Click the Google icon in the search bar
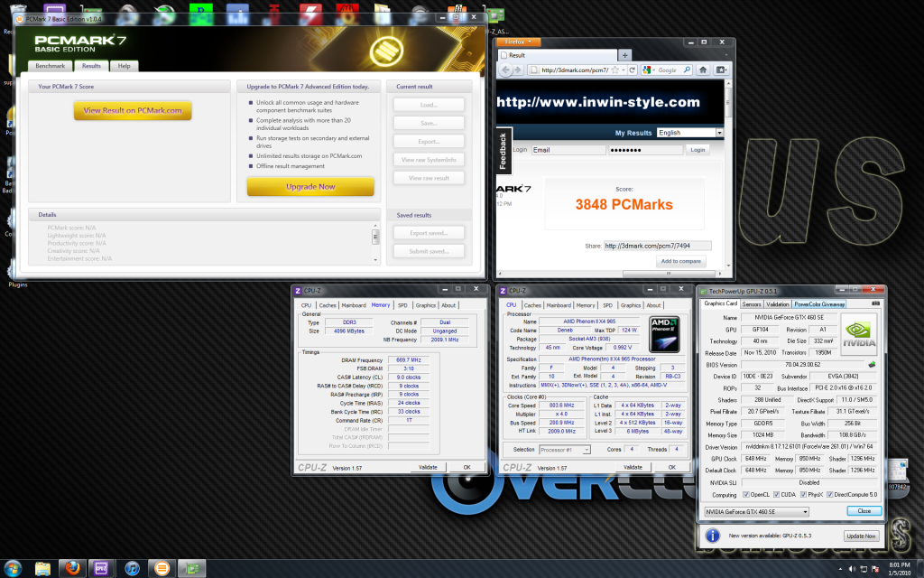The height and width of the screenshot is (578, 924). click(646, 69)
